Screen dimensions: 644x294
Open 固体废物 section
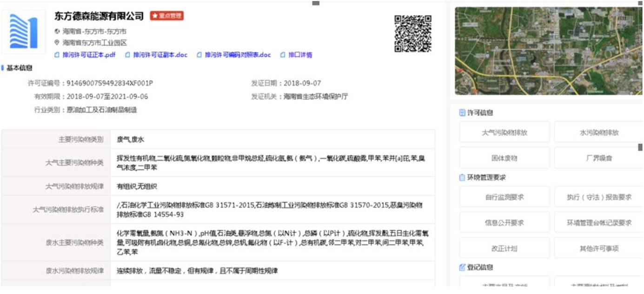(x=505, y=158)
